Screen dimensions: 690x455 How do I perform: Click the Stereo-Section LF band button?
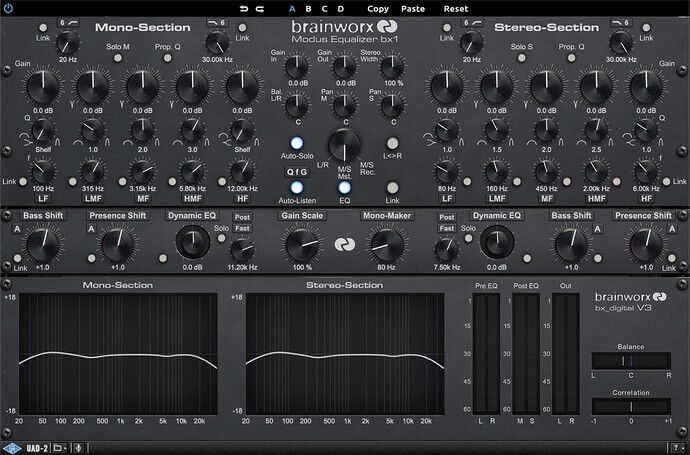tap(447, 198)
